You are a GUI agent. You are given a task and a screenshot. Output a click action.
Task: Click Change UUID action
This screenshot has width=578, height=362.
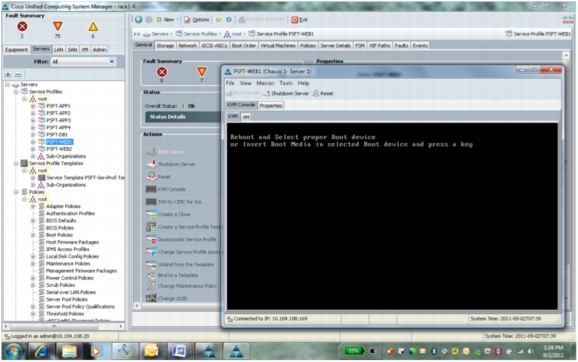[x=172, y=299]
